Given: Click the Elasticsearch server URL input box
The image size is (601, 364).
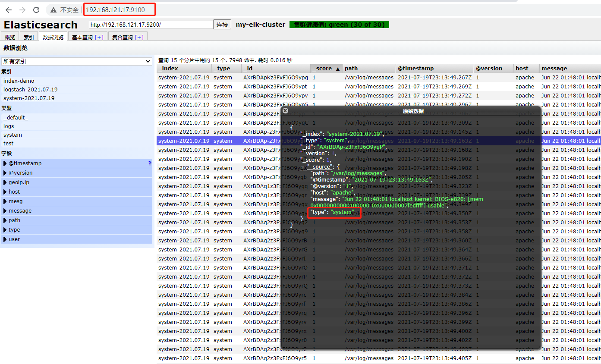Looking at the screenshot, I should click(151, 25).
